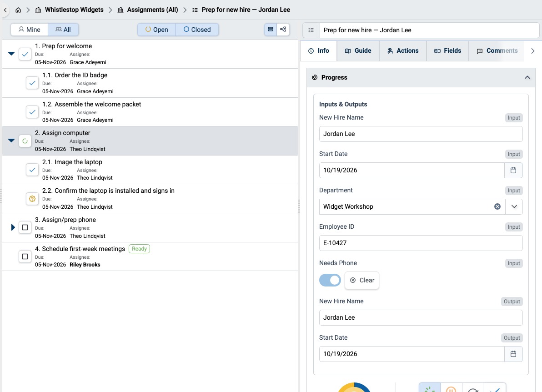Switch to hierarchy tree view icon

pos(283,30)
